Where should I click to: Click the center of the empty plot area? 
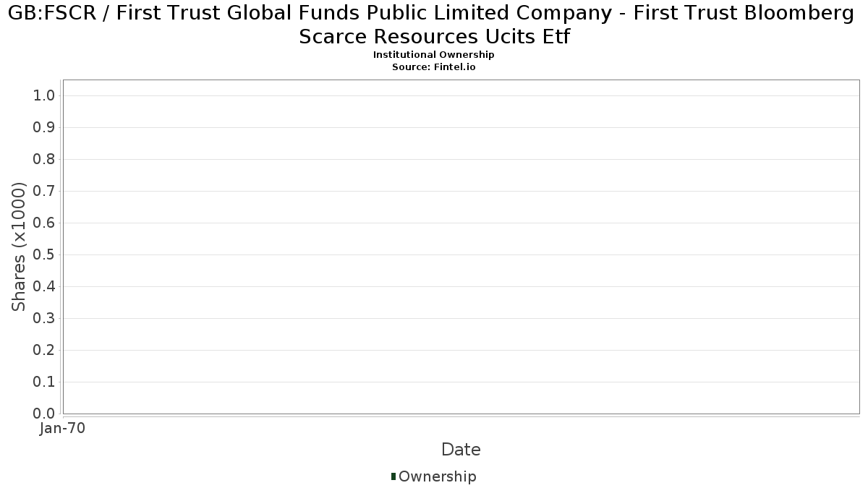[461, 247]
